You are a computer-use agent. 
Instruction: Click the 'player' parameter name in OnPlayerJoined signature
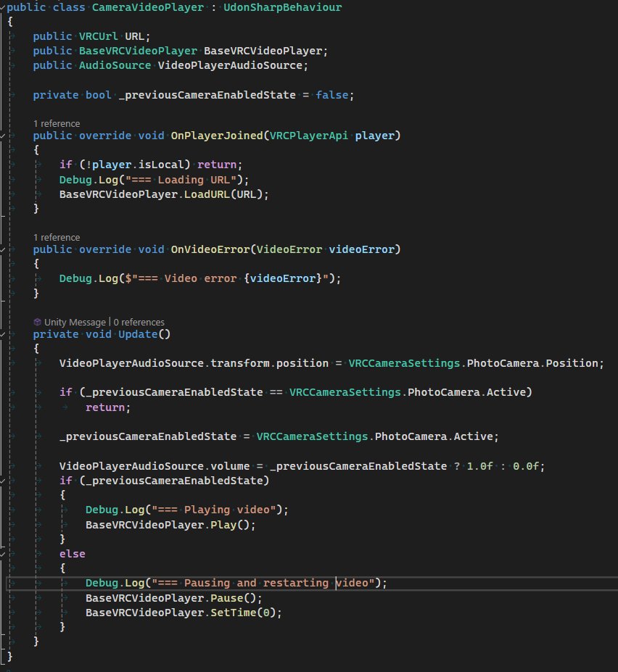(x=374, y=136)
